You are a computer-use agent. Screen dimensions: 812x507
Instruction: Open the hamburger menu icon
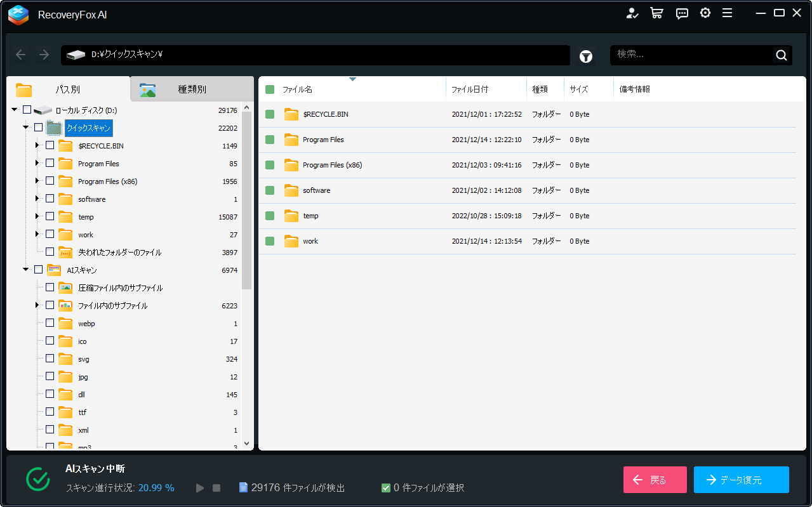(728, 13)
